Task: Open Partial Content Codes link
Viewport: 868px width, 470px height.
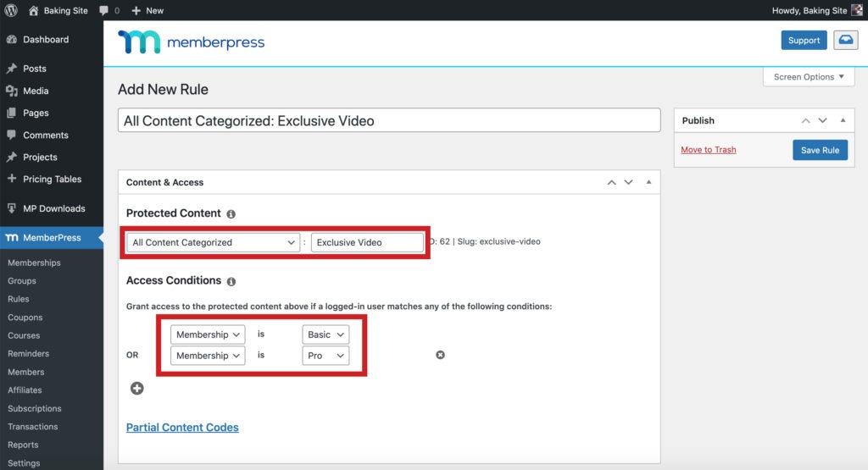Action: tap(182, 428)
